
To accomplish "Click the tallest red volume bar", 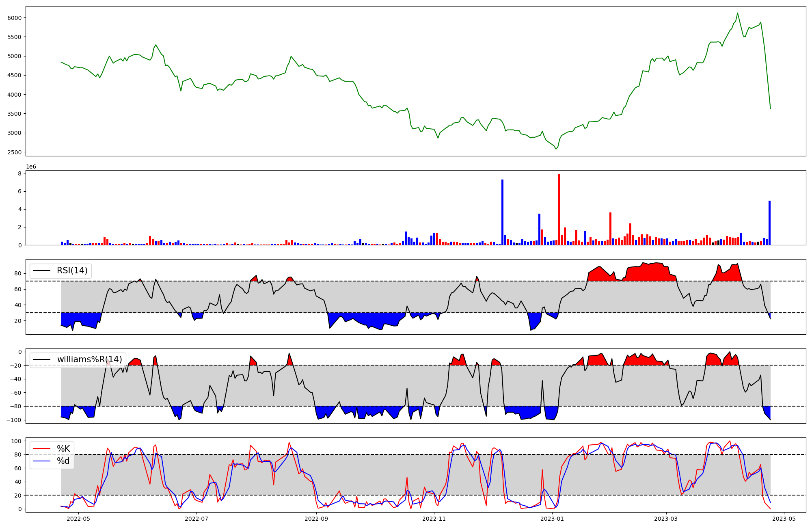I will 559,209.
